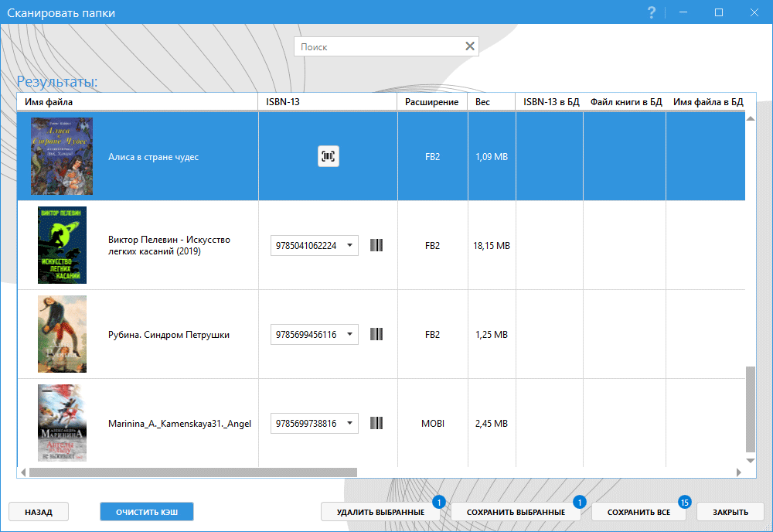
Task: Click the СОХРАНИТЬ ВСЕ button
Action: pyautogui.click(x=638, y=512)
